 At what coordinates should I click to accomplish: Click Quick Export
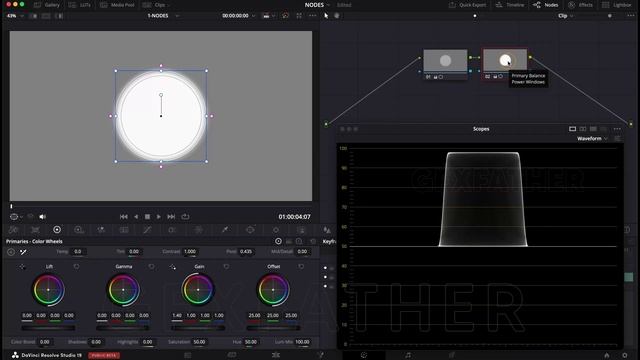point(467,5)
